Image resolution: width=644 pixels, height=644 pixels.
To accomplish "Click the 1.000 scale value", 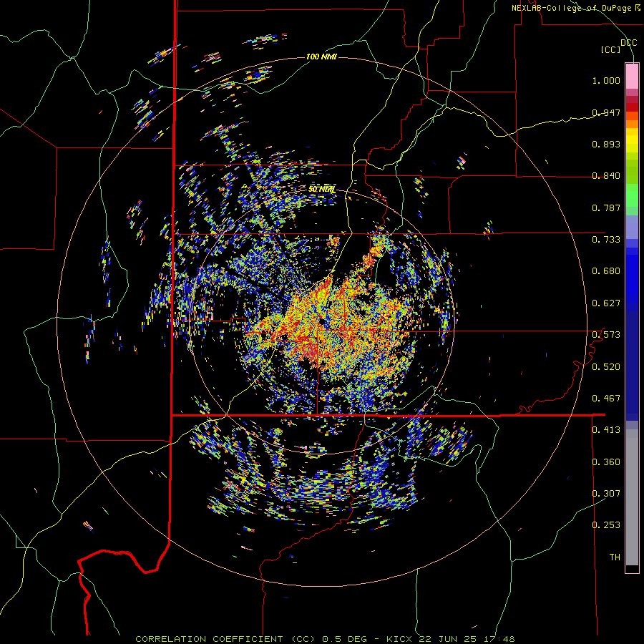I will pos(606,80).
